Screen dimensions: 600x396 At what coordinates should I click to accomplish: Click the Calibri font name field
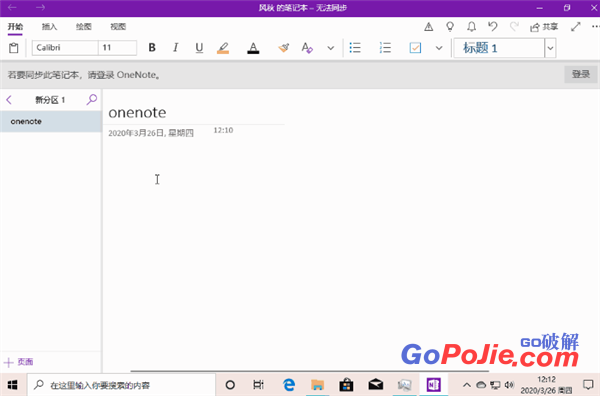[65, 48]
